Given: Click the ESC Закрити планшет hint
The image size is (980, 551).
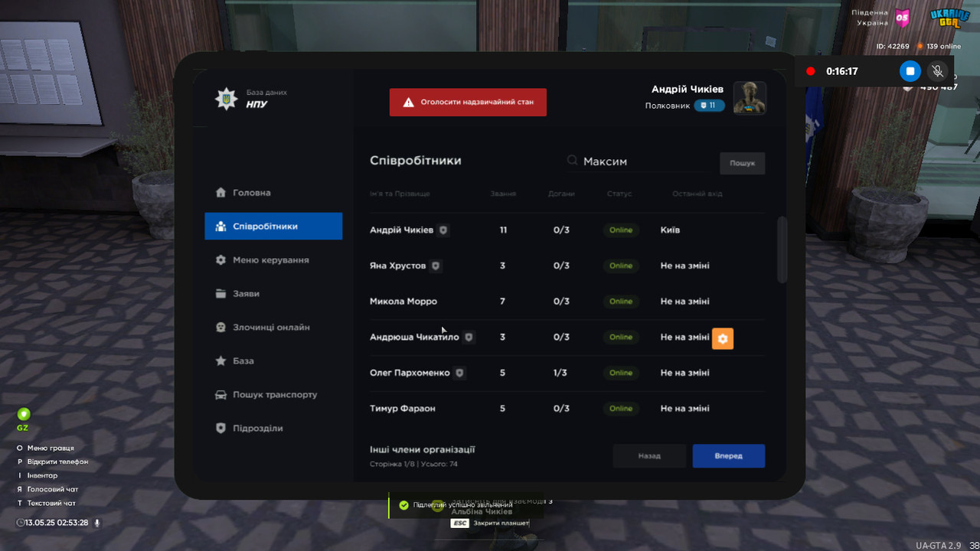Looking at the screenshot, I should point(490,523).
